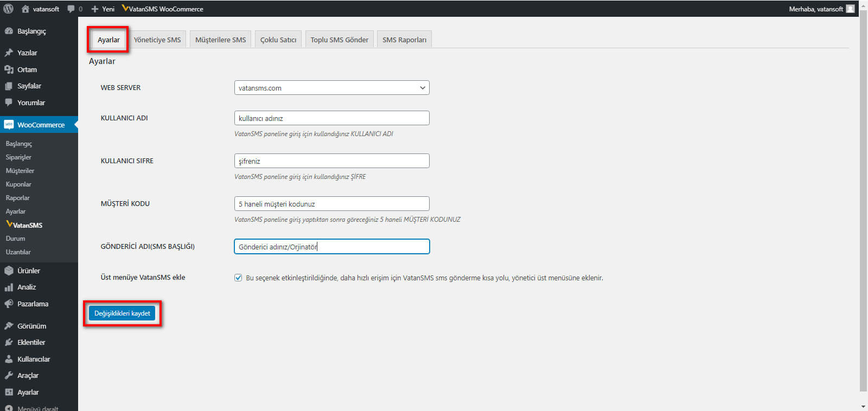Focus the GÖNDERİCİ ADI input field
Image resolution: width=868 pixels, height=411 pixels.
pyautogui.click(x=331, y=247)
